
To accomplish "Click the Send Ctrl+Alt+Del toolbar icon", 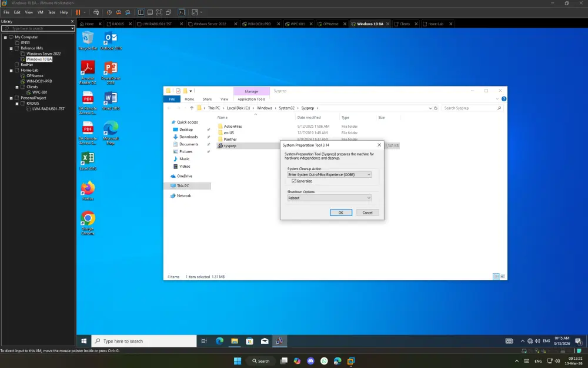I will tap(96, 12).
